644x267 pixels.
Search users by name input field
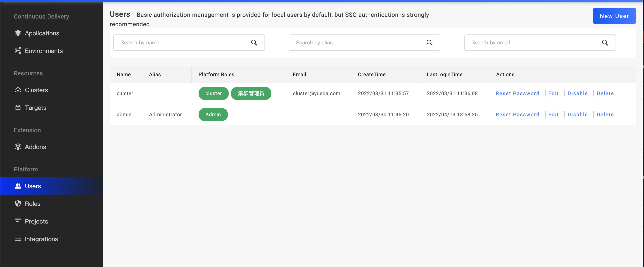(x=189, y=42)
